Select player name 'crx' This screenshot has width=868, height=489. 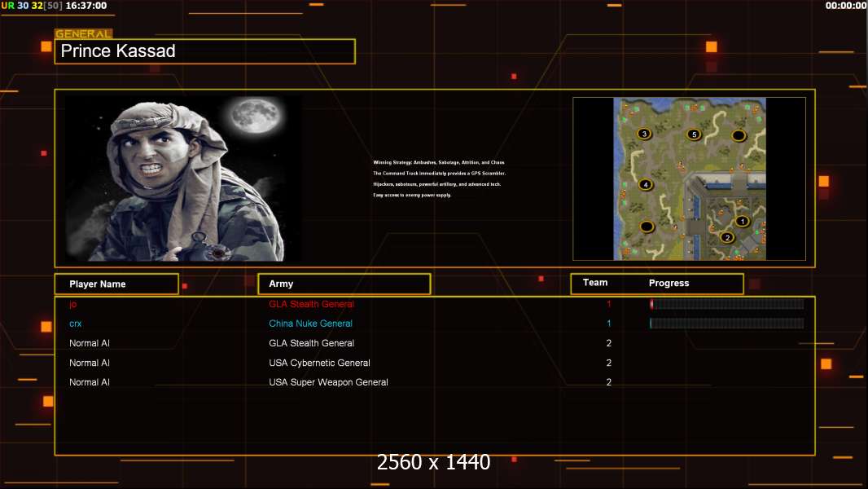pyautogui.click(x=75, y=324)
